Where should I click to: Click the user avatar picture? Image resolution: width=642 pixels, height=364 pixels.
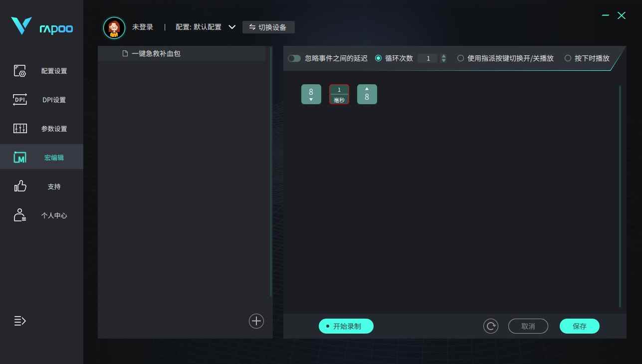(114, 27)
